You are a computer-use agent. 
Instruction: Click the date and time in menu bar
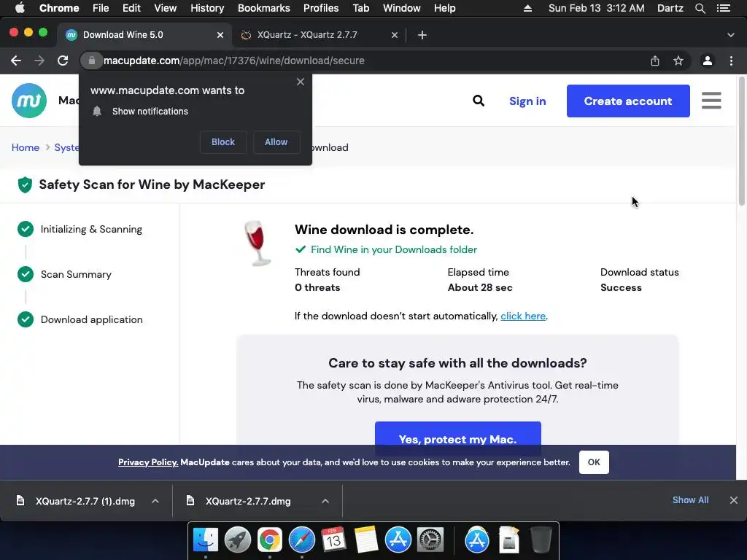pos(596,8)
